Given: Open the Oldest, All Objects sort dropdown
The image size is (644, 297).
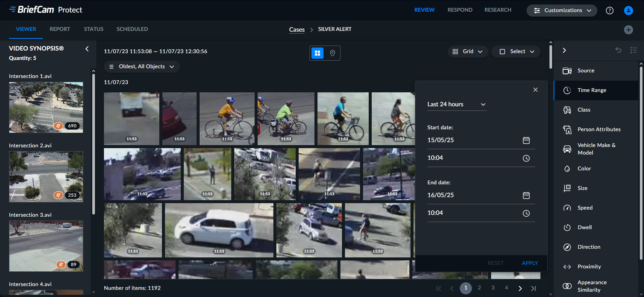Looking at the screenshot, I should coord(142,67).
